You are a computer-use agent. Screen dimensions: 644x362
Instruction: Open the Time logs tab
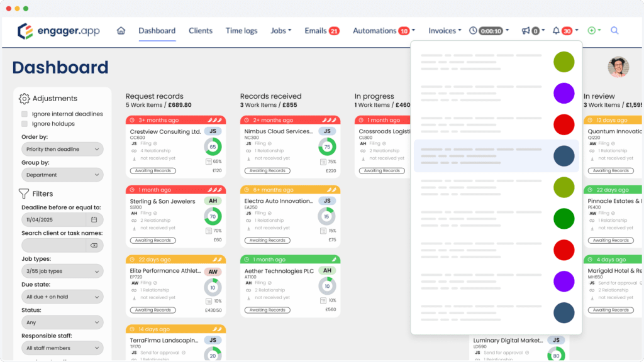tap(241, 31)
